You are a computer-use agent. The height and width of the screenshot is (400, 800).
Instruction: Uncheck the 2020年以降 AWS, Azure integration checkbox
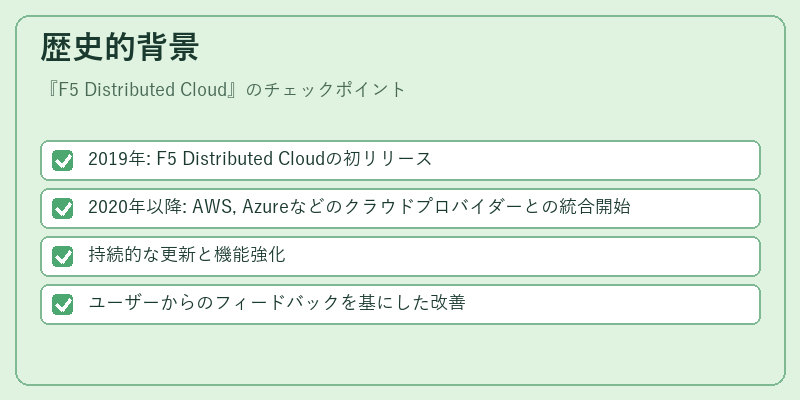coord(63,208)
